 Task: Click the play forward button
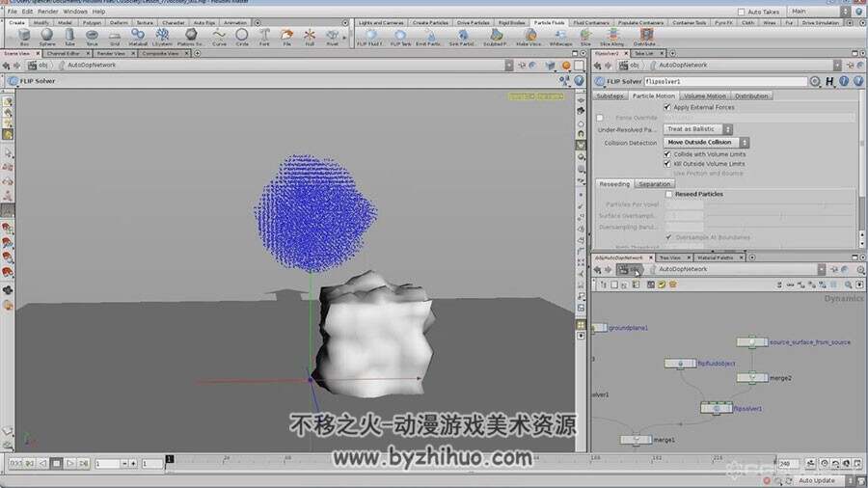(x=69, y=463)
